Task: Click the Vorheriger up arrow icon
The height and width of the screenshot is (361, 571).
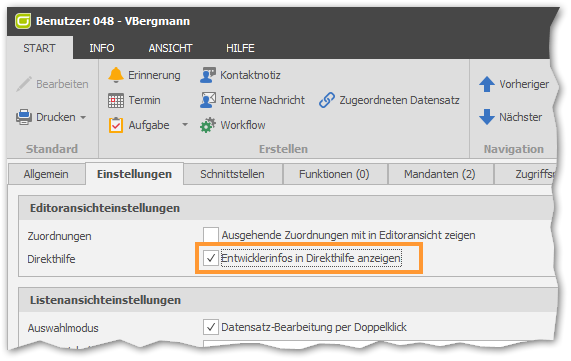Action: pyautogui.click(x=487, y=84)
